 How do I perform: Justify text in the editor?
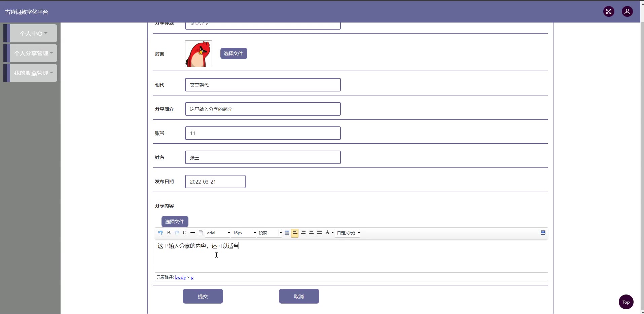(319, 233)
